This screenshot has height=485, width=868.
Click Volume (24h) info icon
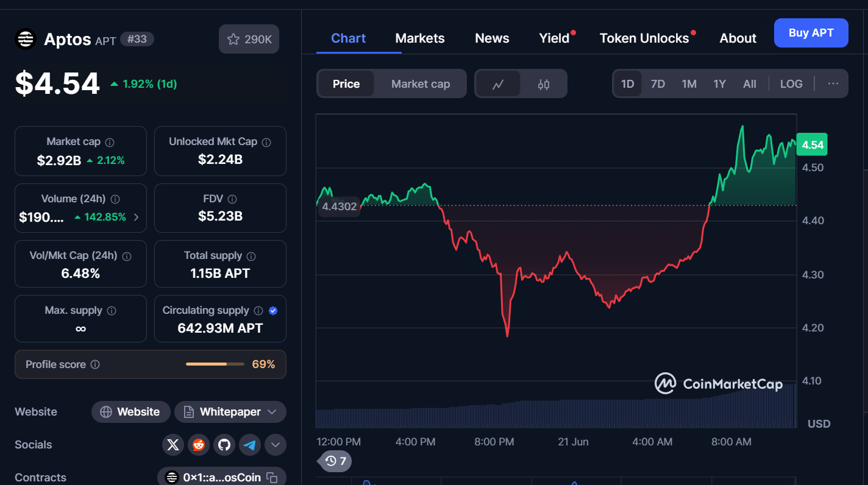coord(115,199)
